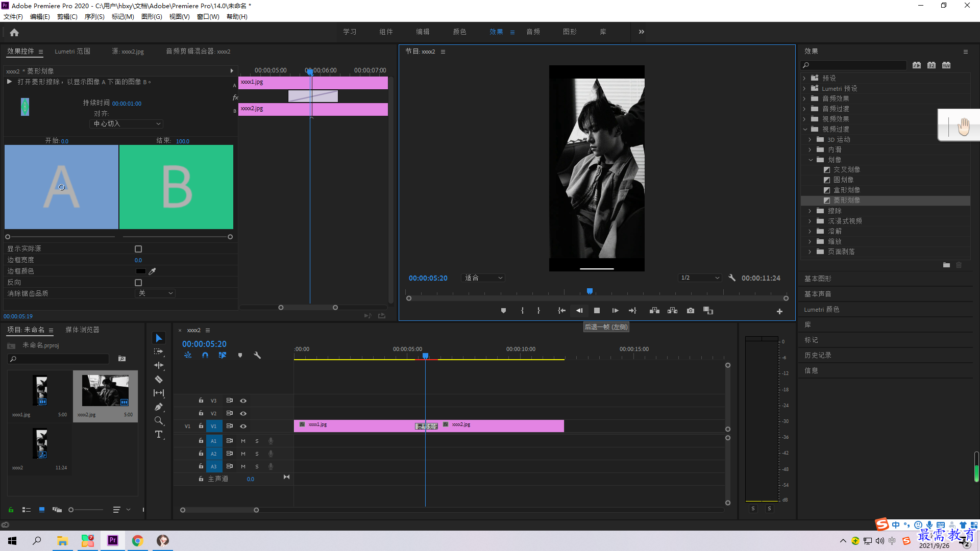Viewport: 980px width, 551px height.
Task: Click Go to In point button
Action: (x=561, y=311)
